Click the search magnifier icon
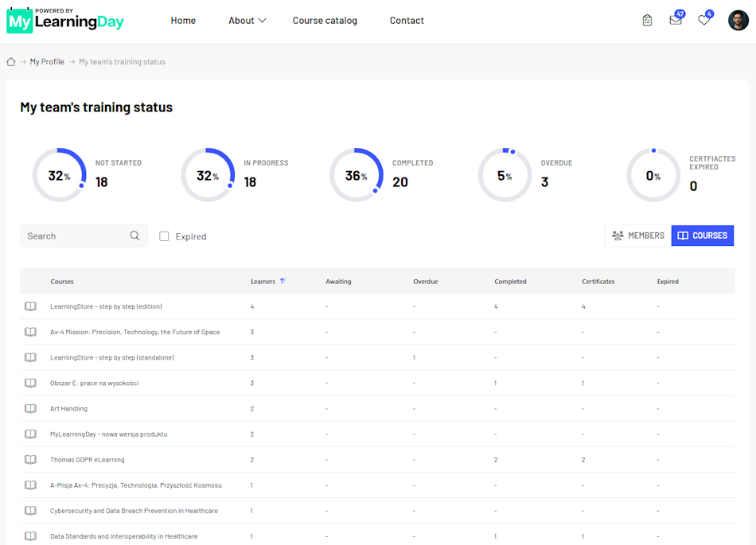The image size is (756, 545). tap(134, 236)
